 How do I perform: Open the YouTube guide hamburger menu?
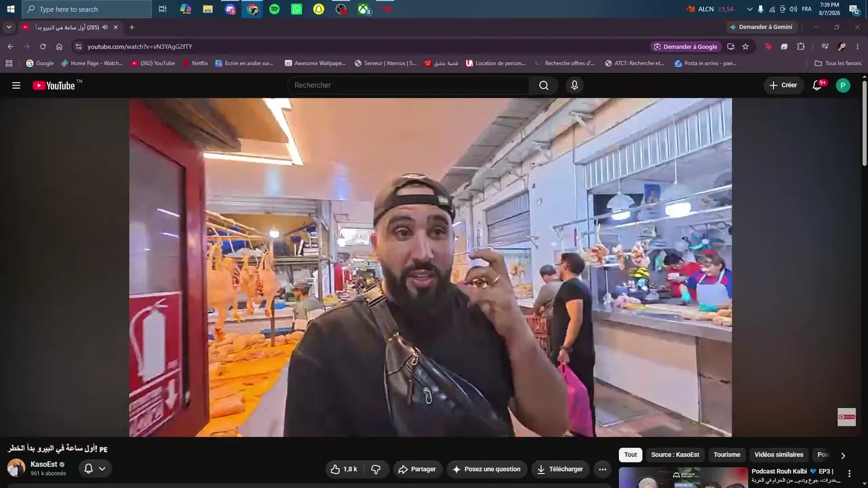coord(16,85)
